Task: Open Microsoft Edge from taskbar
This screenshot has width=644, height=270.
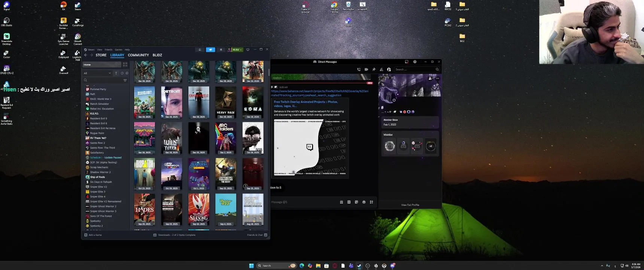Action: point(302,266)
